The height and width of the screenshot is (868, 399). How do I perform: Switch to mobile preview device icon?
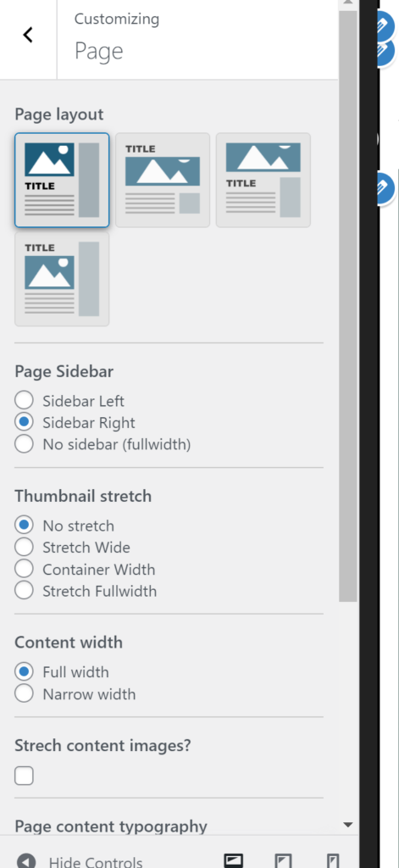tap(333, 861)
